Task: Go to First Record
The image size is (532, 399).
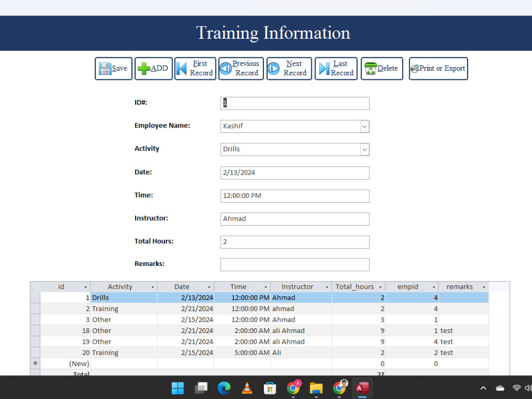Action: (x=195, y=69)
